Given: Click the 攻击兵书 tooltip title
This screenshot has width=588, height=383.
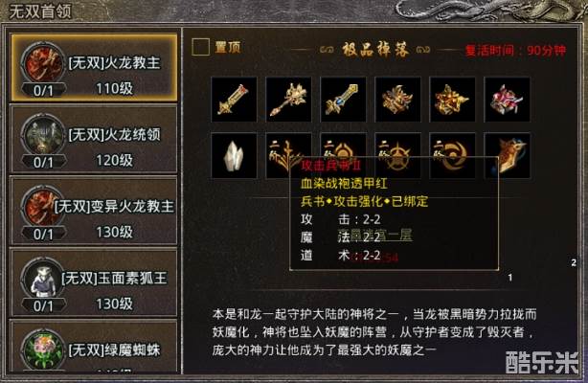Looking at the screenshot, I should tap(330, 165).
